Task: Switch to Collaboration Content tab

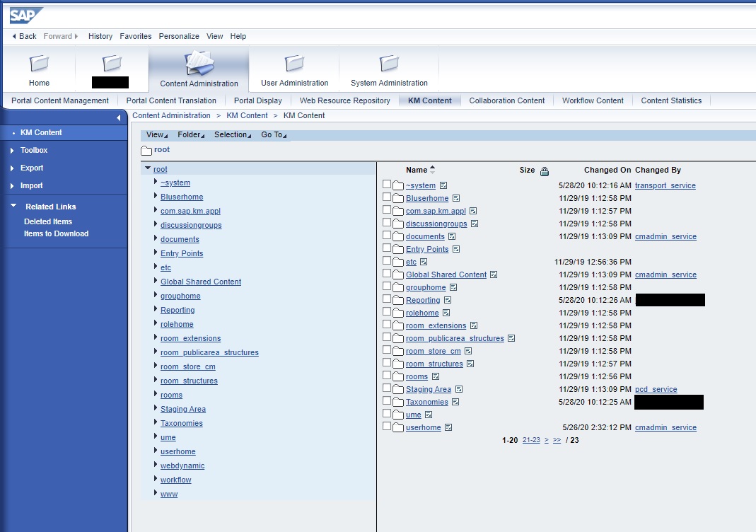Action: point(507,100)
